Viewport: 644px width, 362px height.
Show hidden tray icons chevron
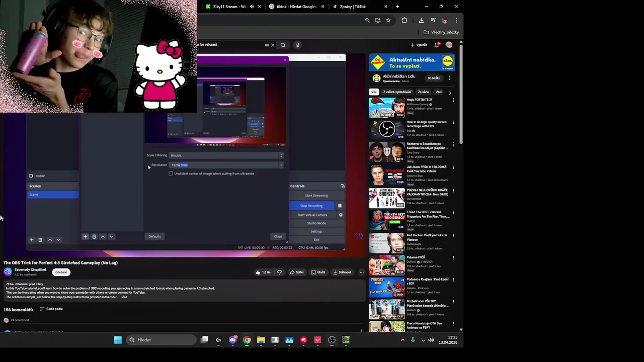[x=402, y=340]
